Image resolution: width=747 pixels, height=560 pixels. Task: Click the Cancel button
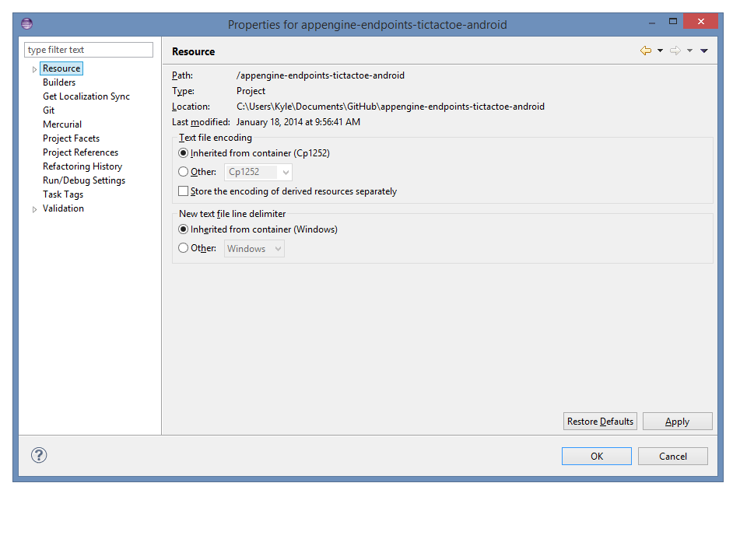673,457
